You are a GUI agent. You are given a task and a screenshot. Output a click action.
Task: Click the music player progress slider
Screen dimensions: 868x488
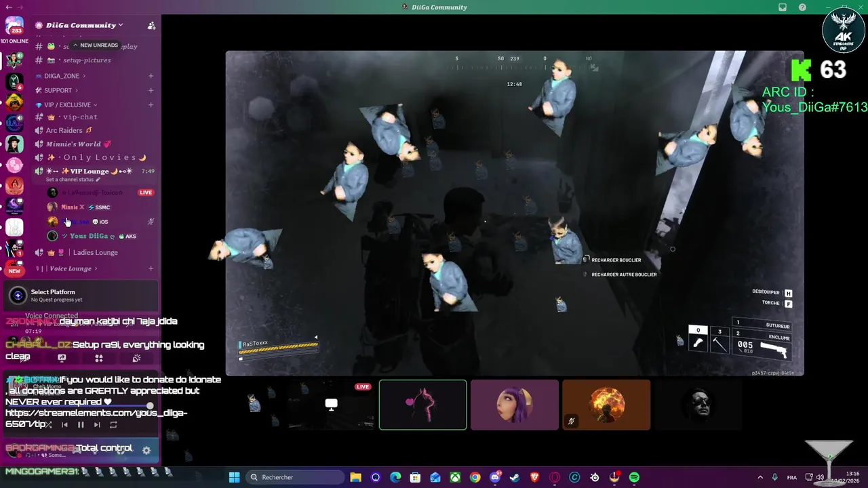(x=80, y=406)
